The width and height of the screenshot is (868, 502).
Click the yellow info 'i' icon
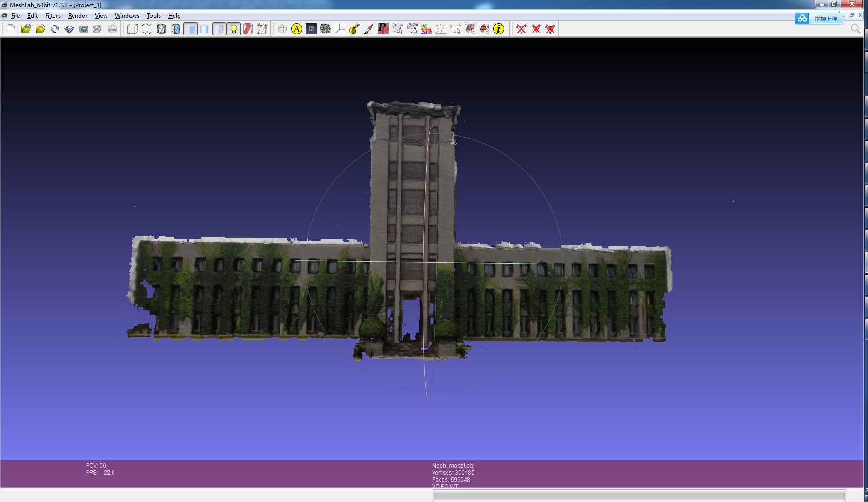[x=499, y=29]
